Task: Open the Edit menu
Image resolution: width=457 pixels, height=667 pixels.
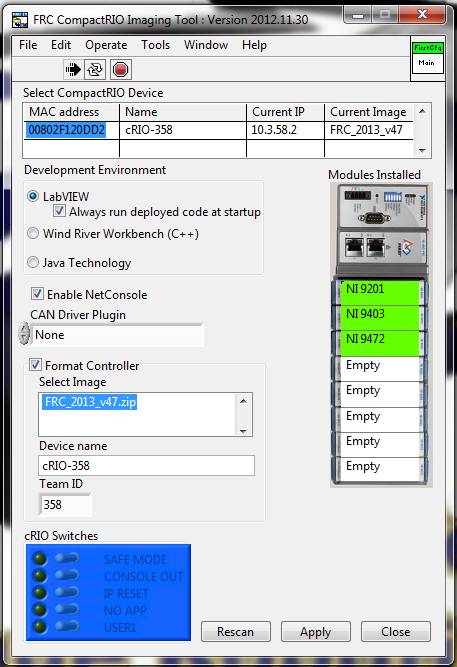Action: click(x=61, y=45)
